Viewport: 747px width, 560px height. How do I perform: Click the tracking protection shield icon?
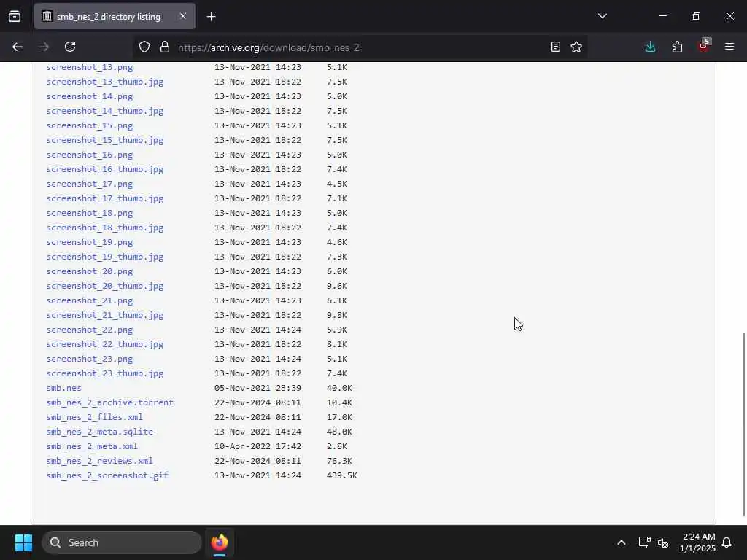click(144, 47)
